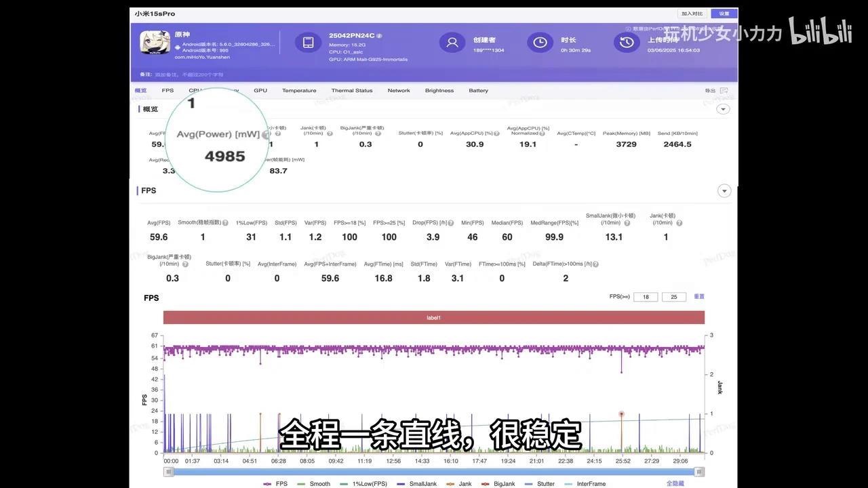Click the upload time history icon beside 上传时间
This screenshot has height=488, width=868.
point(626,42)
